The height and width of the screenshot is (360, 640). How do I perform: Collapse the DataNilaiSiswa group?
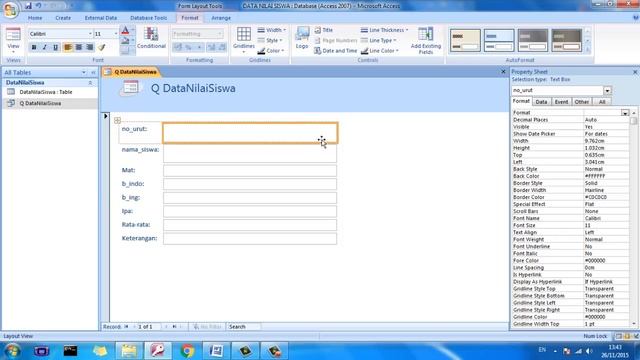coord(90,83)
